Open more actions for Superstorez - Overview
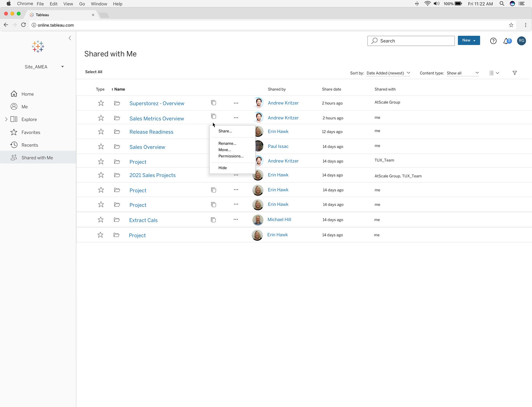 point(236,103)
